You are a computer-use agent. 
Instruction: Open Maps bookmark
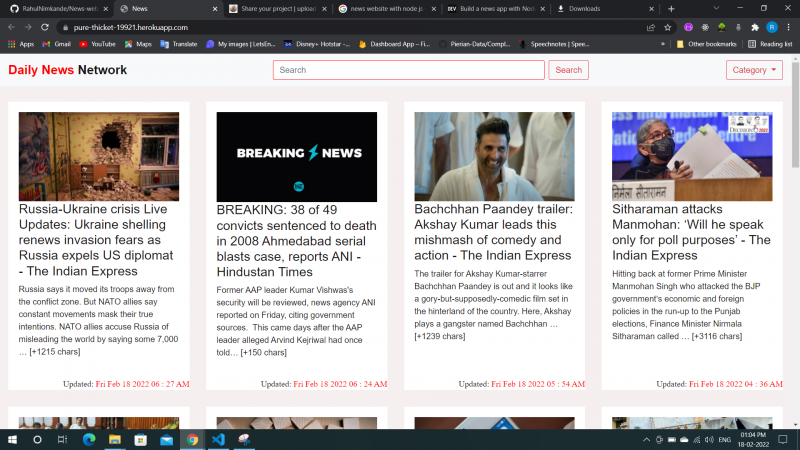[x=138, y=44]
